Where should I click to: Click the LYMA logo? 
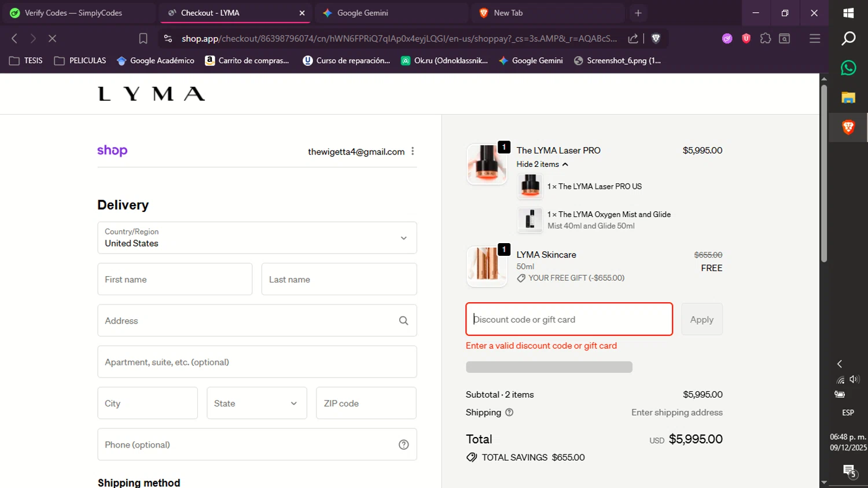[x=152, y=94]
